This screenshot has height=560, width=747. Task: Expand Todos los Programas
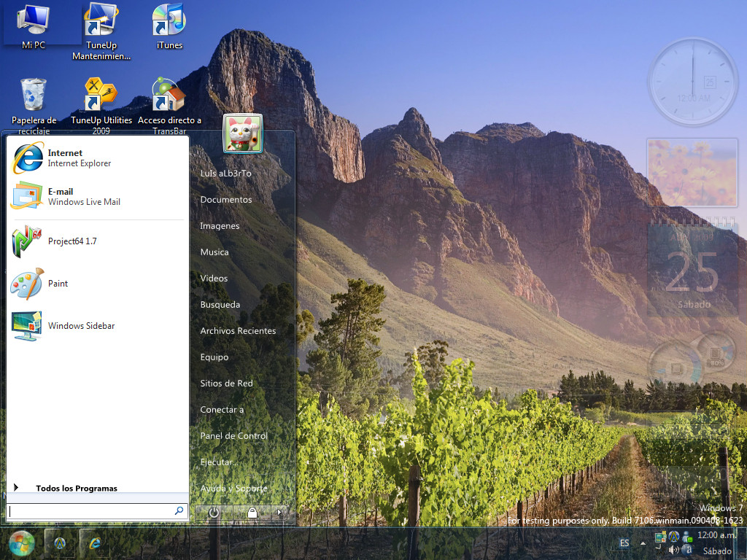pyautogui.click(x=77, y=488)
